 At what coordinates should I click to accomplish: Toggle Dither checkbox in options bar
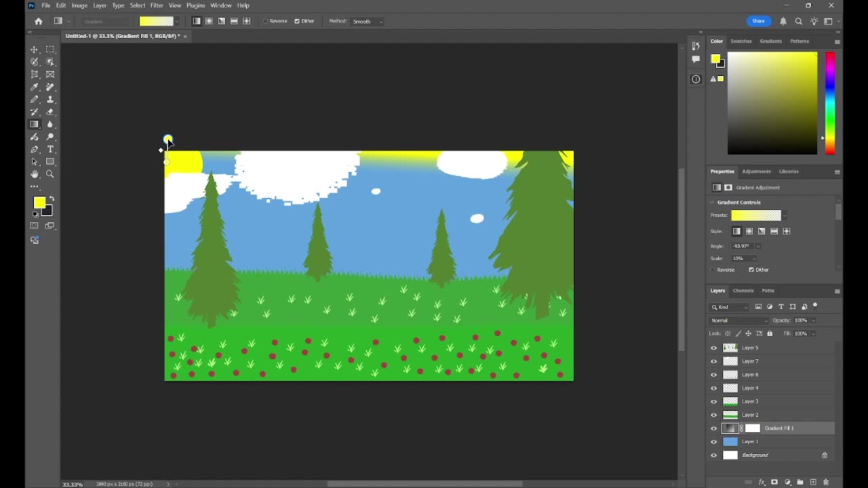click(297, 21)
